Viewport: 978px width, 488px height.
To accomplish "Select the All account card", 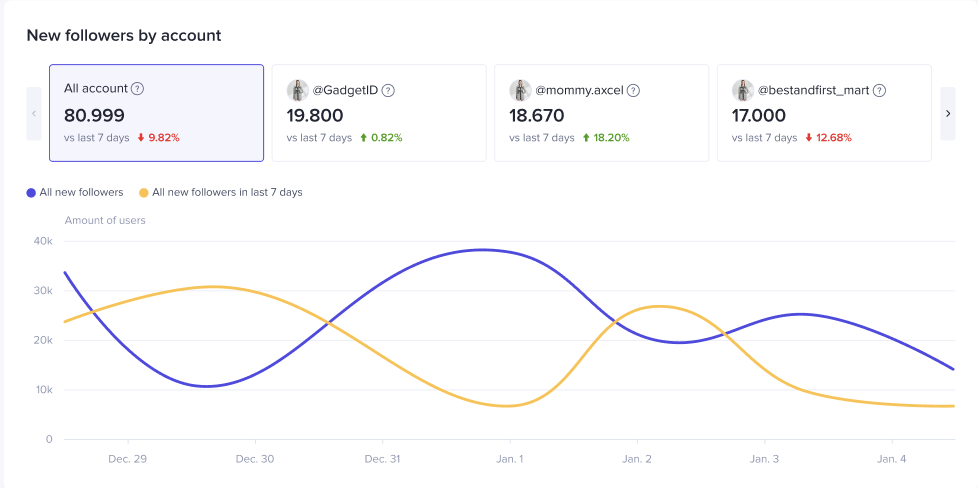I will pos(156,113).
